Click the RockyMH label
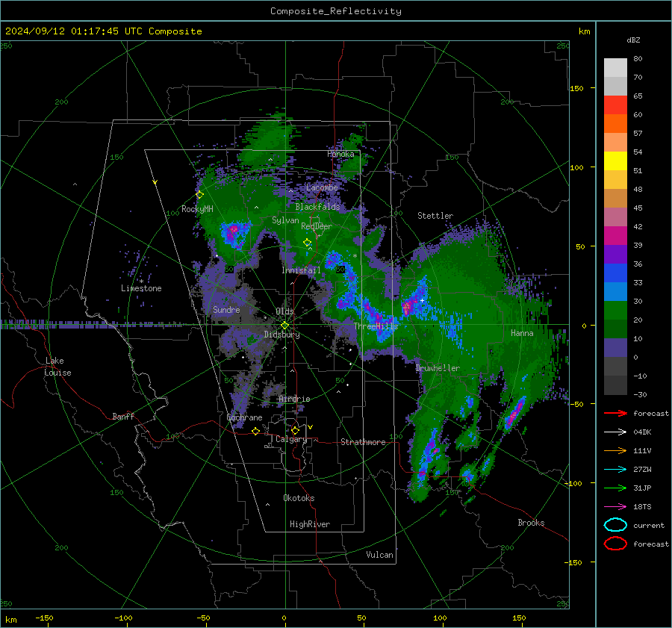The image size is (672, 628). [x=197, y=209]
